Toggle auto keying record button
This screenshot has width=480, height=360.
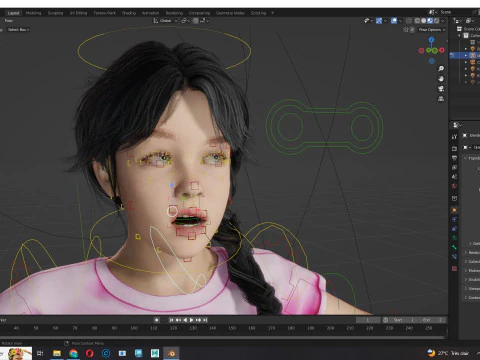tap(157, 320)
